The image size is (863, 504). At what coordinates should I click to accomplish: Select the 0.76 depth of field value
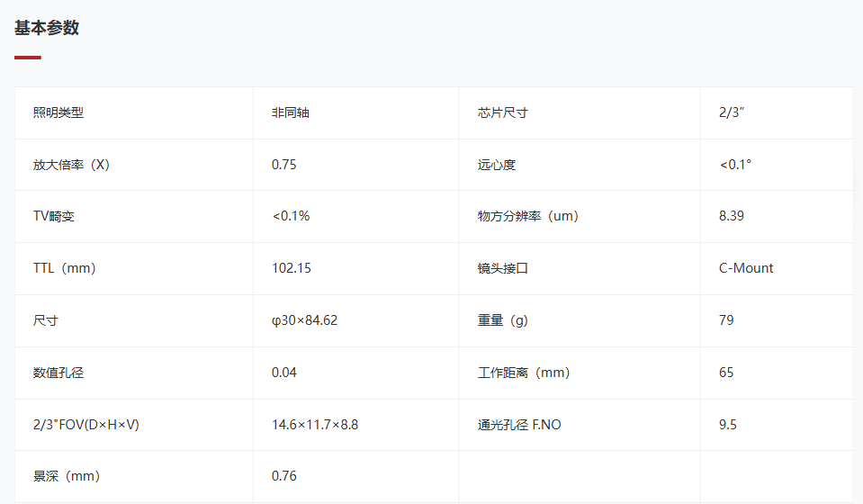click(284, 476)
